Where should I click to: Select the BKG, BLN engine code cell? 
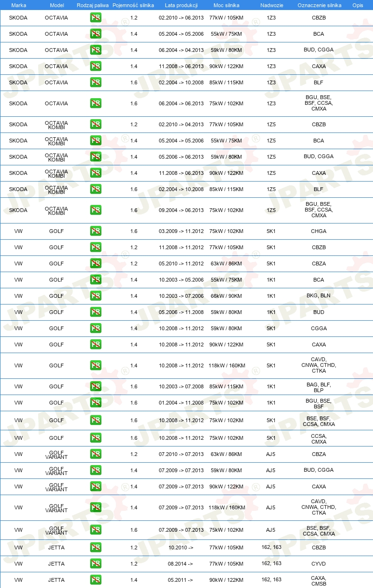(x=319, y=296)
